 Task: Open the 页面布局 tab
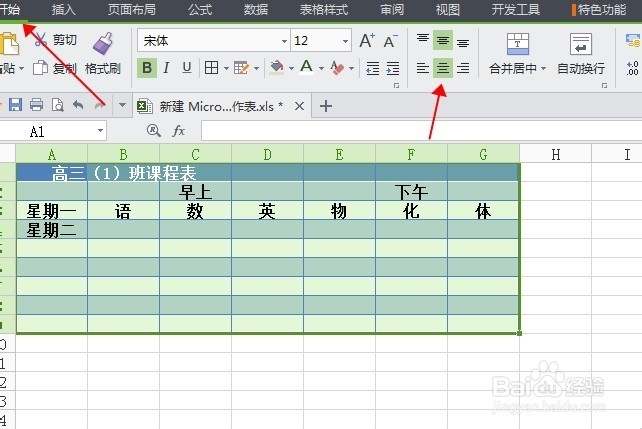coord(131,9)
